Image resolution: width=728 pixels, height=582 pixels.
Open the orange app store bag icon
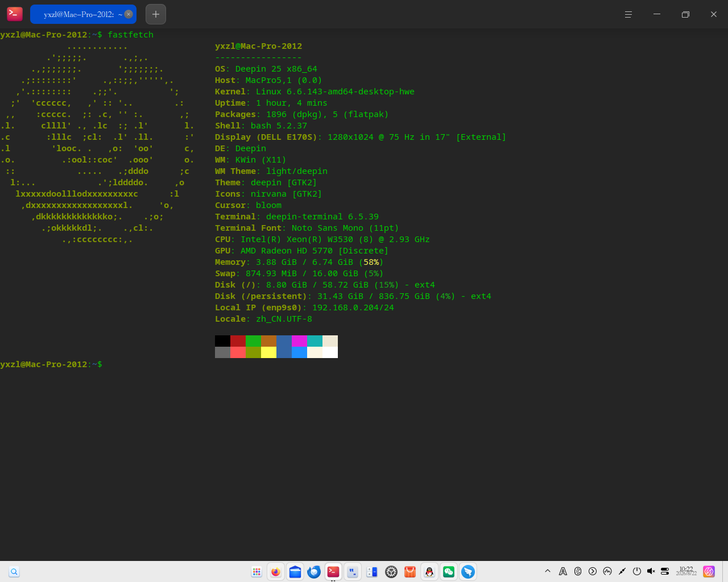pos(410,572)
